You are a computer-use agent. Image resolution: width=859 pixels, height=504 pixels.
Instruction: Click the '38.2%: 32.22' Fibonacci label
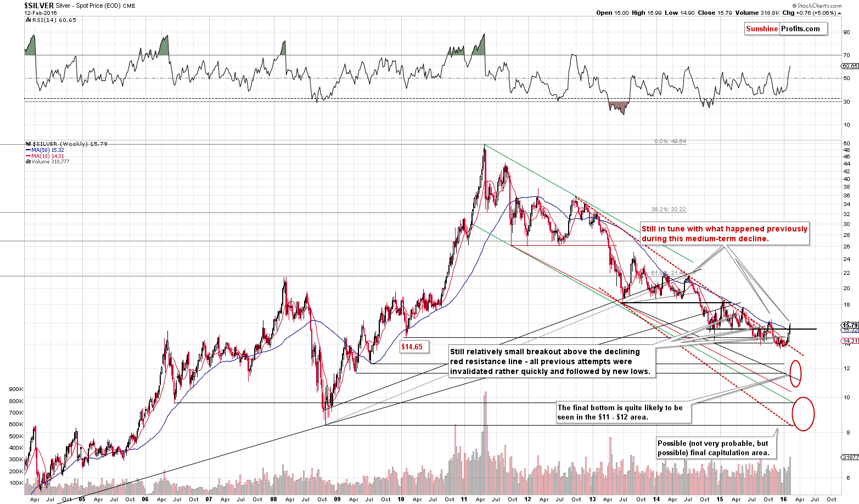click(669, 209)
